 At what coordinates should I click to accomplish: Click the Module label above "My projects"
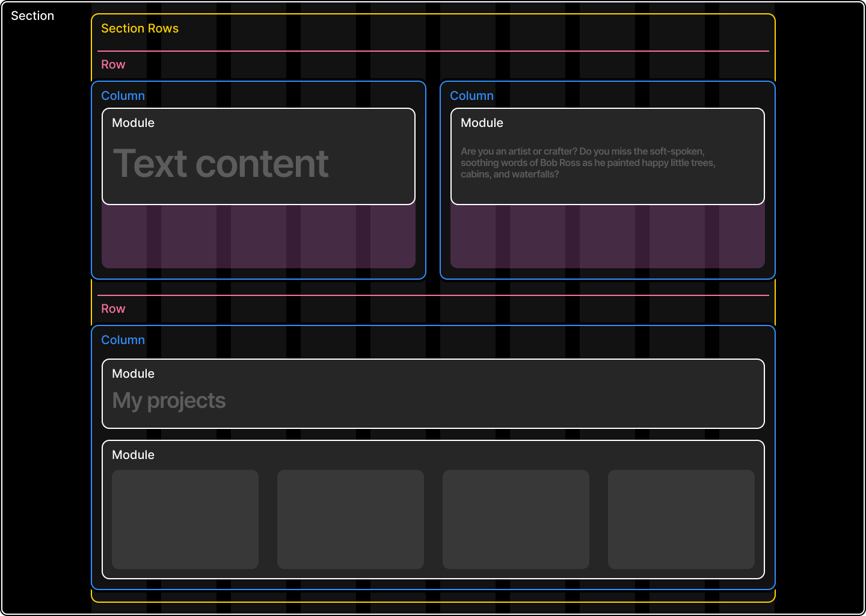133,374
